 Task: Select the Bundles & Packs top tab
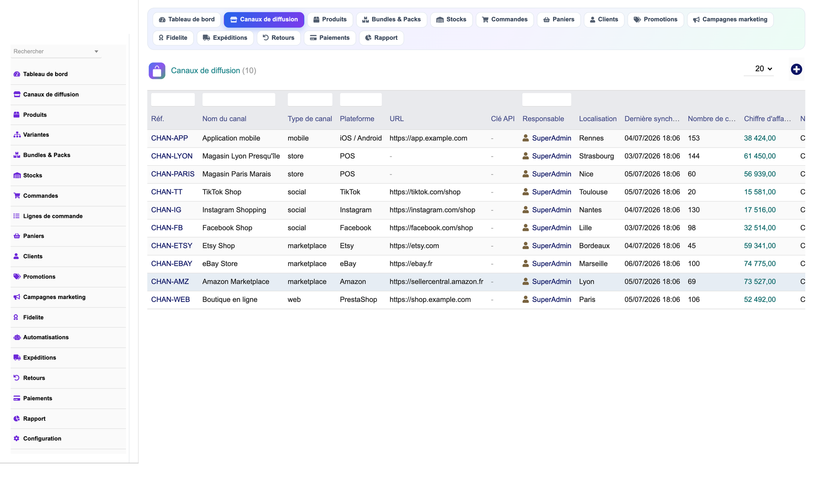coord(392,20)
